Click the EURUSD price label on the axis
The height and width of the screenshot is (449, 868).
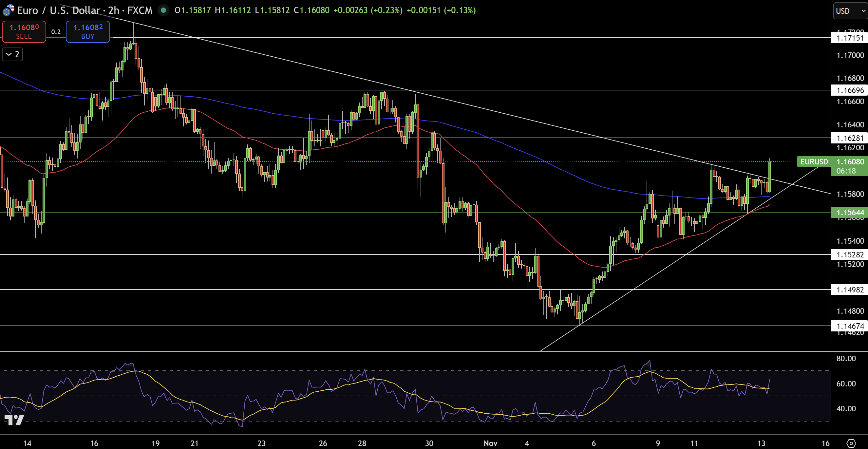point(814,162)
